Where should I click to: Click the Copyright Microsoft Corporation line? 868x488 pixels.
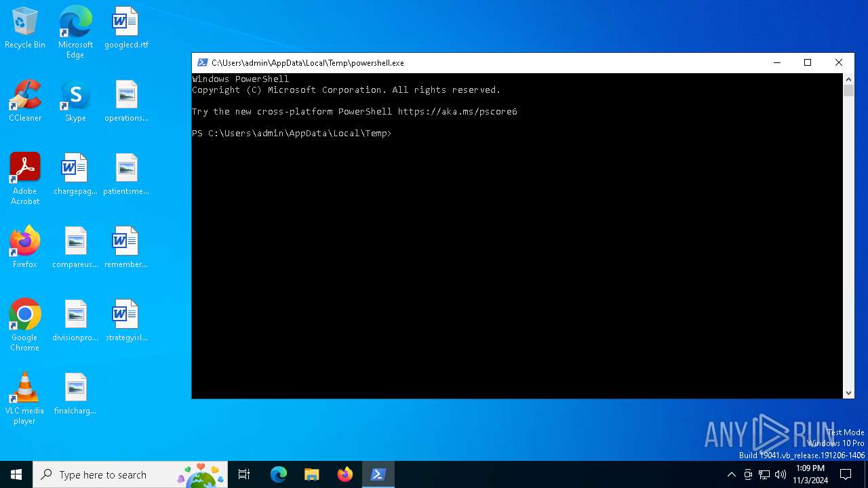point(346,90)
